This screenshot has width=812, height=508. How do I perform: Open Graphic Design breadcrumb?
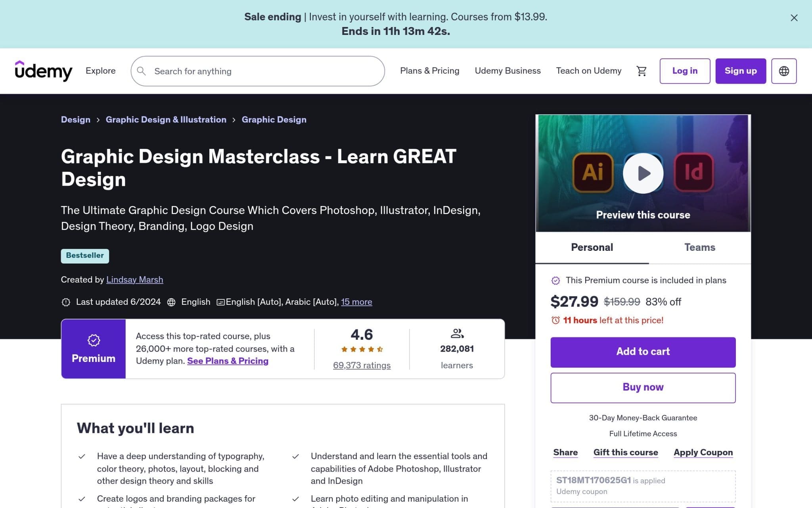274,119
